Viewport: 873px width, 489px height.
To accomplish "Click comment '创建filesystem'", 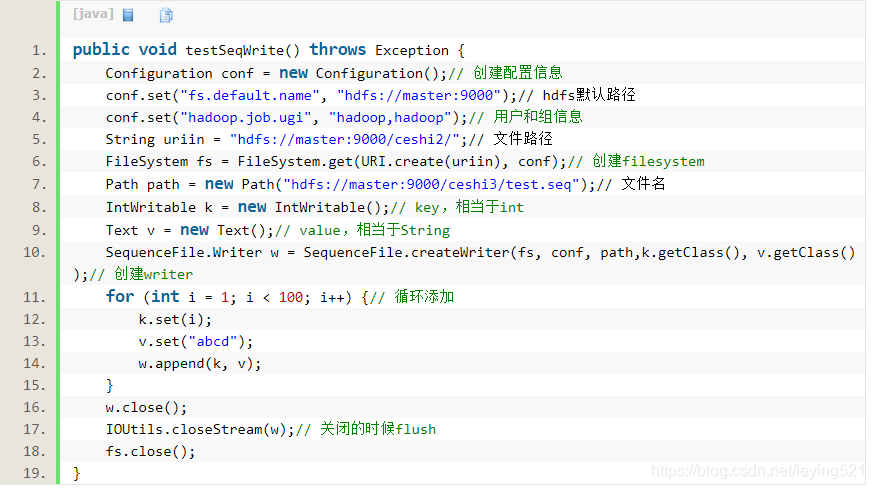I will [x=649, y=162].
